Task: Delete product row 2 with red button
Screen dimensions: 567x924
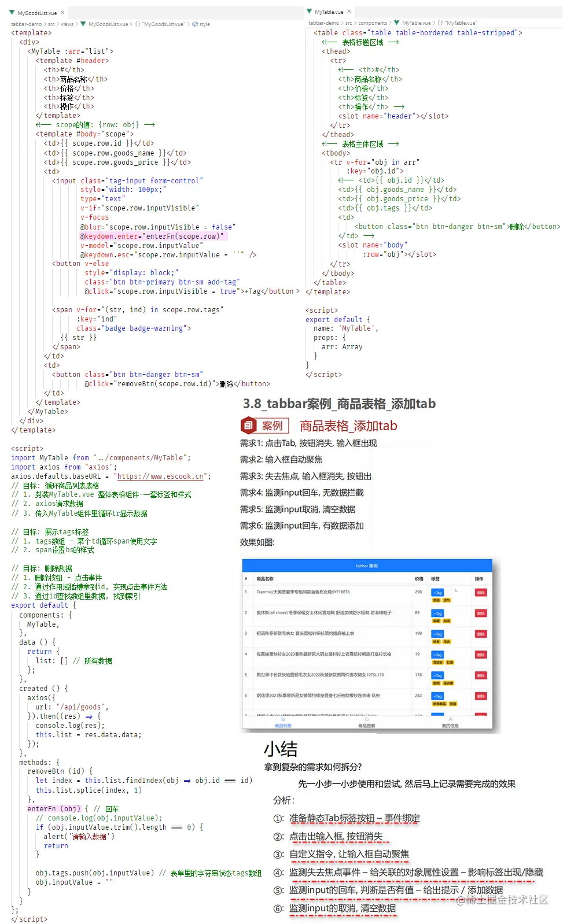Action: 481,613
